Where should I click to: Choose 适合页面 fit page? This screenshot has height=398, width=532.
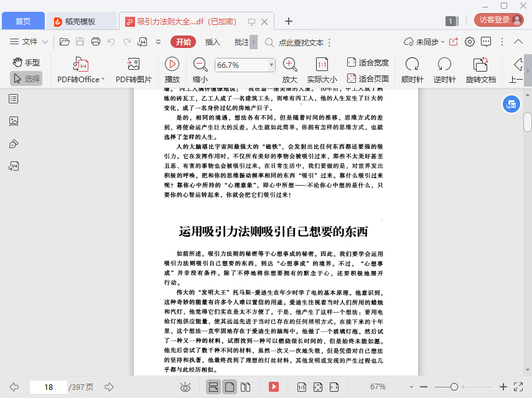pos(368,78)
